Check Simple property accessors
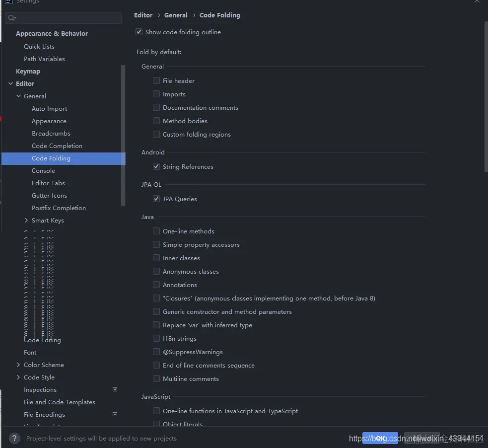Image resolution: width=488 pixels, height=448 pixels. [156, 244]
